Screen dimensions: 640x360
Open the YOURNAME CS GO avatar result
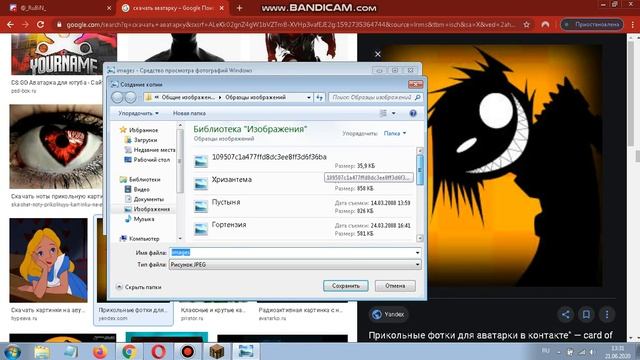[x=64, y=54]
